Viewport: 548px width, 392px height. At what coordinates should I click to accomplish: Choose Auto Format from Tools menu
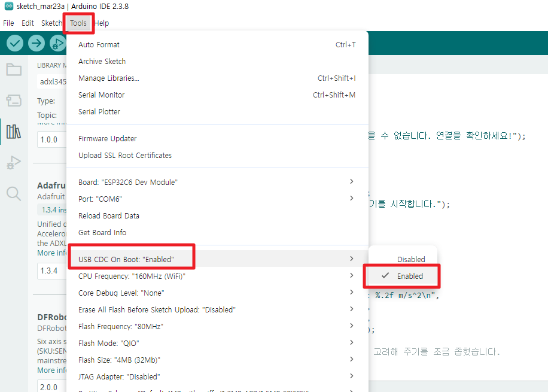(x=217, y=44)
